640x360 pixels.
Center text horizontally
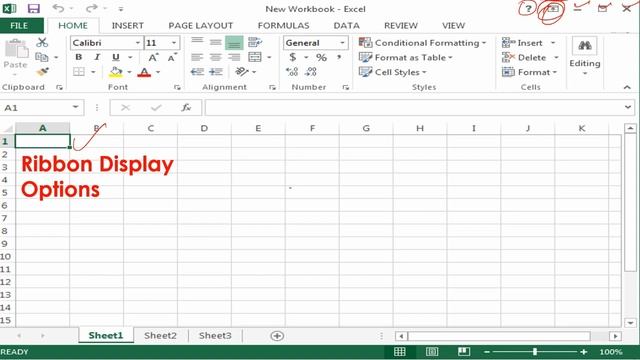click(x=216, y=57)
